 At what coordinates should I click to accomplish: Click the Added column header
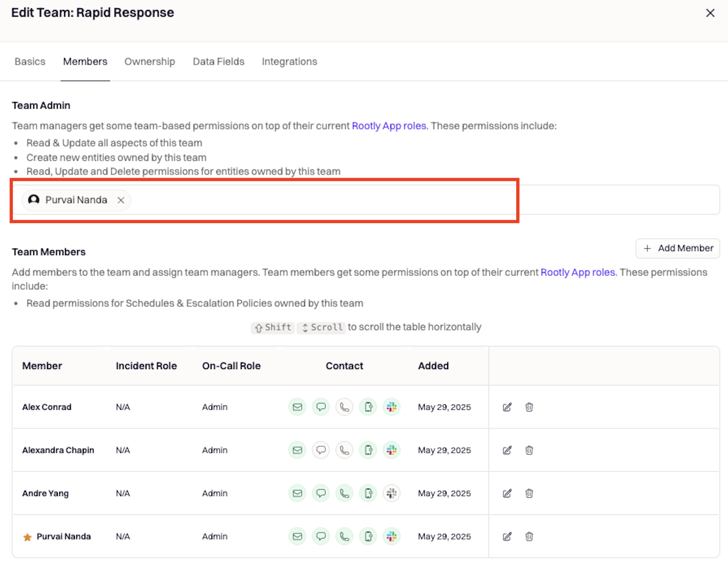click(x=433, y=366)
